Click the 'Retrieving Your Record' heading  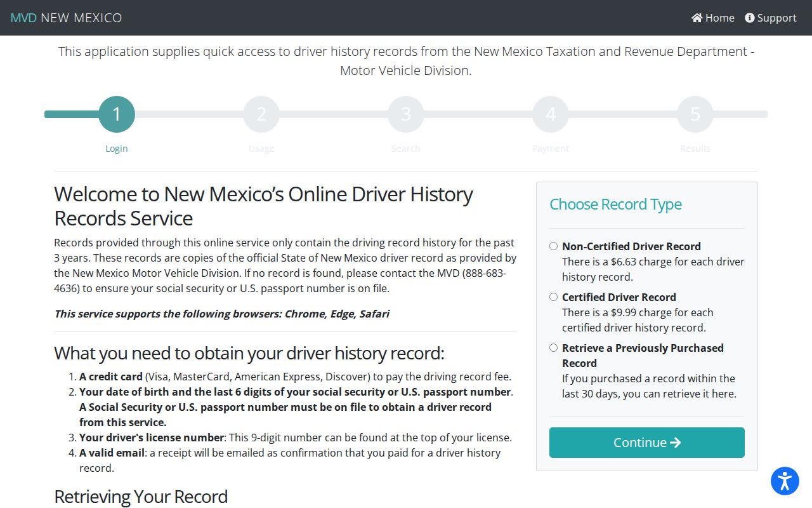[141, 497]
